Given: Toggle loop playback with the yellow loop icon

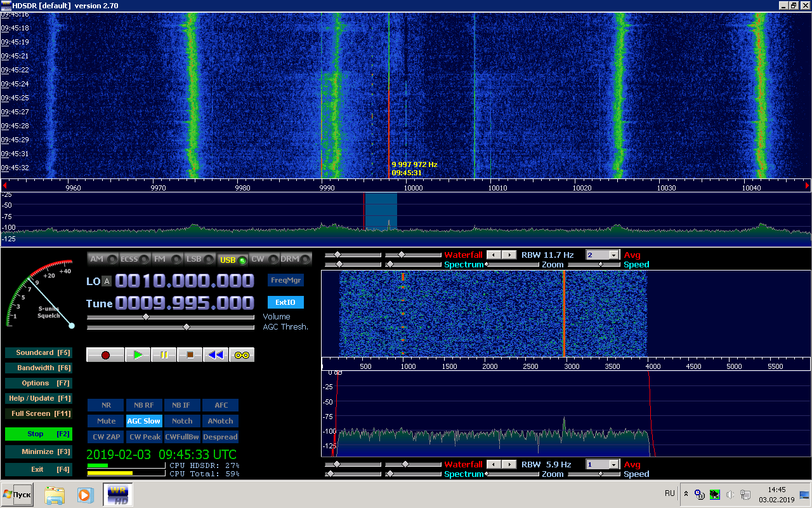Looking at the screenshot, I should [242, 355].
